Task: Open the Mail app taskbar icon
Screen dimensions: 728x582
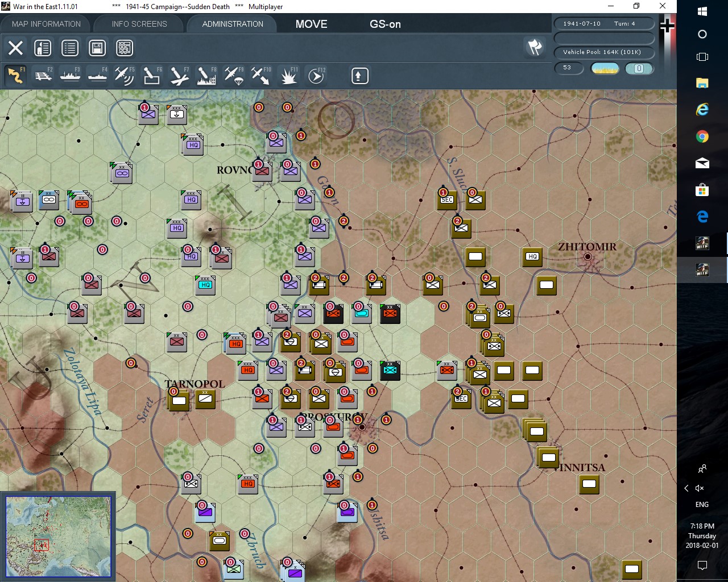Action: point(702,164)
